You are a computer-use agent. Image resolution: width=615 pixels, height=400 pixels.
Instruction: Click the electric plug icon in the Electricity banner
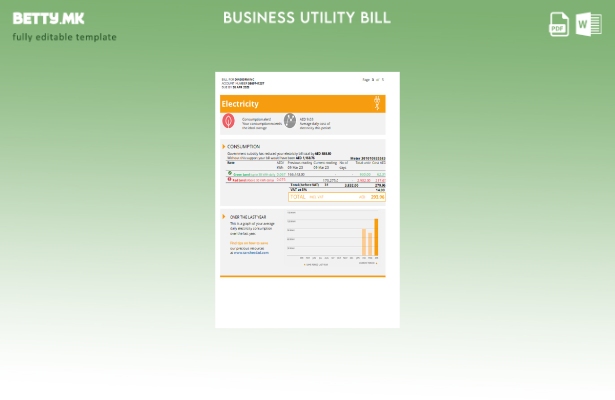(377, 103)
